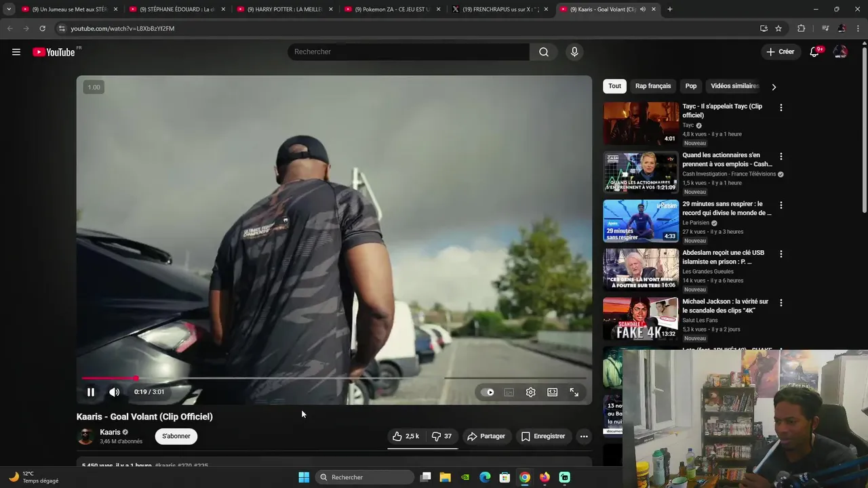The image size is (868, 488).
Task: Go back in browser history
Action: coord(9,28)
